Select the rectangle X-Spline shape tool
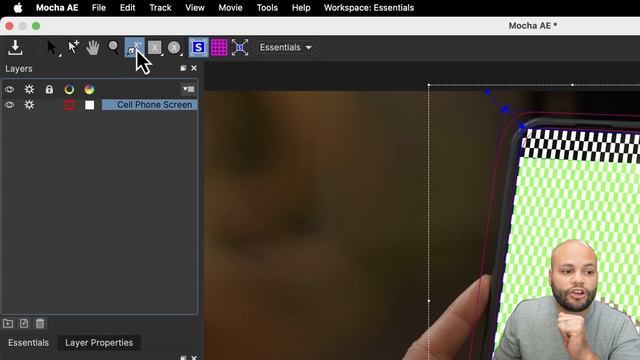This screenshot has height=360, width=640. point(154,47)
